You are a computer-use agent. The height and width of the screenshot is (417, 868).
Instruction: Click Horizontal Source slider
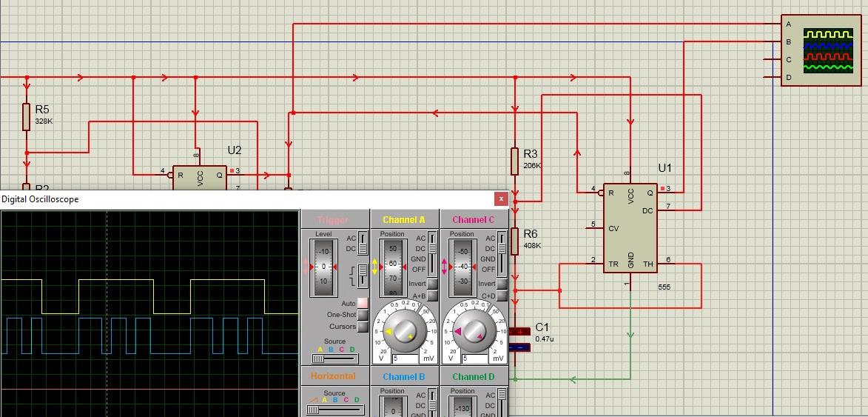click(334, 410)
